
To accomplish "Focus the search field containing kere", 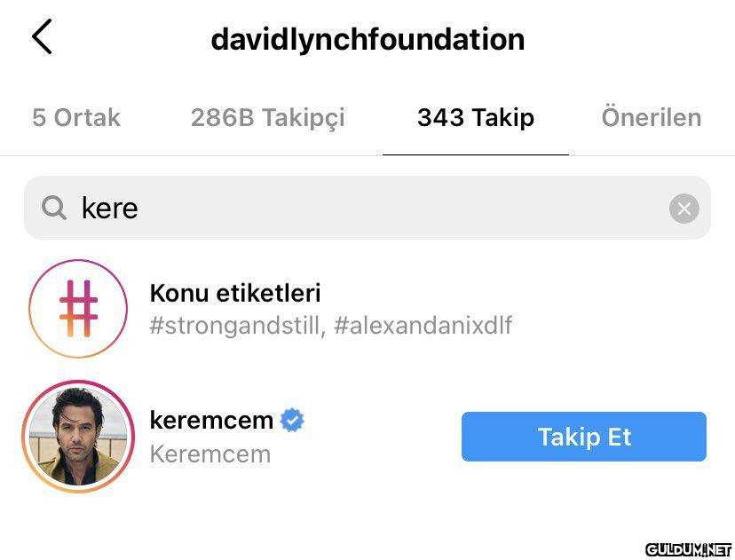I will (367, 208).
